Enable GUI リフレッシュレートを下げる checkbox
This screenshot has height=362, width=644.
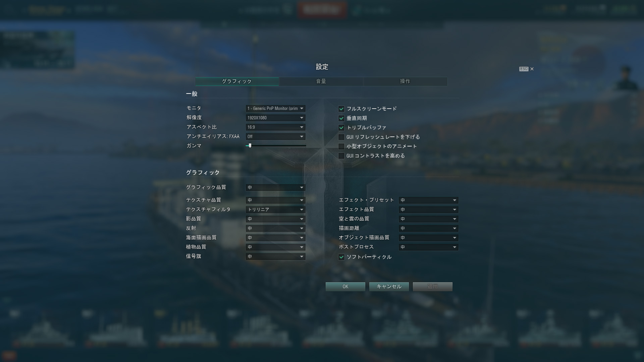341,137
